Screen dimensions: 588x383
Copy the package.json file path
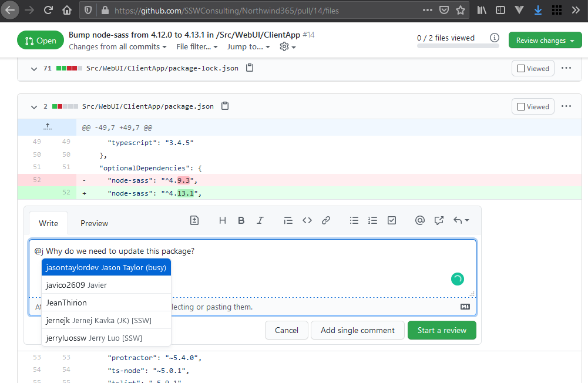pos(224,106)
